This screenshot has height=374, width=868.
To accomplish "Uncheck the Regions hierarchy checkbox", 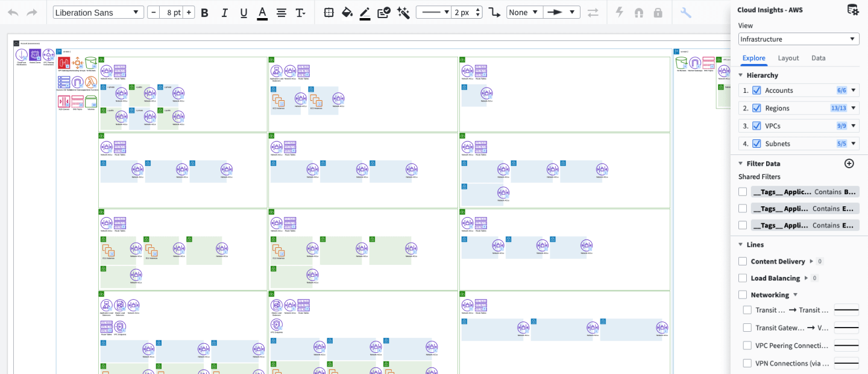I will point(756,108).
